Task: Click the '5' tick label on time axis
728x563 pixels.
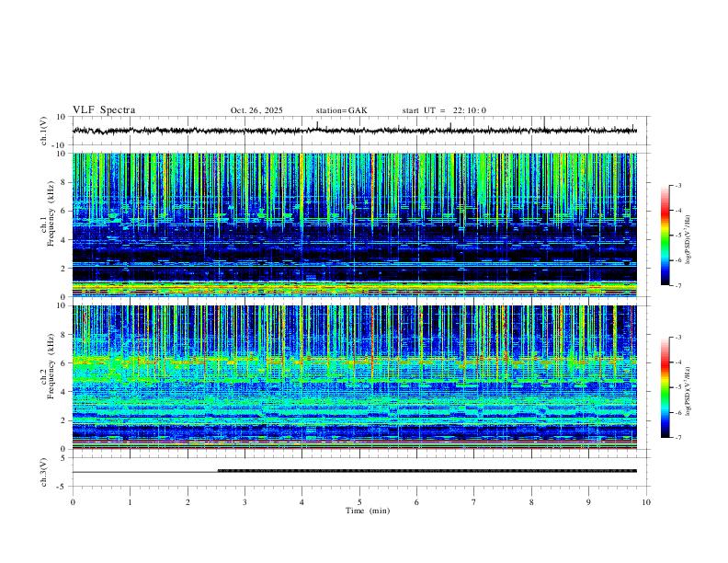Action: click(x=359, y=502)
